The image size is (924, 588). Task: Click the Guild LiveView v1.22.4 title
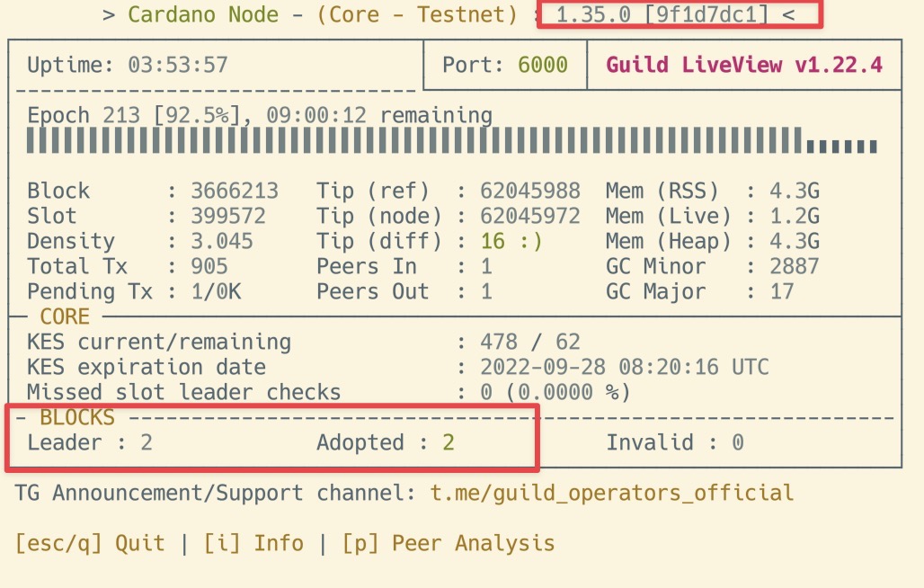[x=744, y=65]
